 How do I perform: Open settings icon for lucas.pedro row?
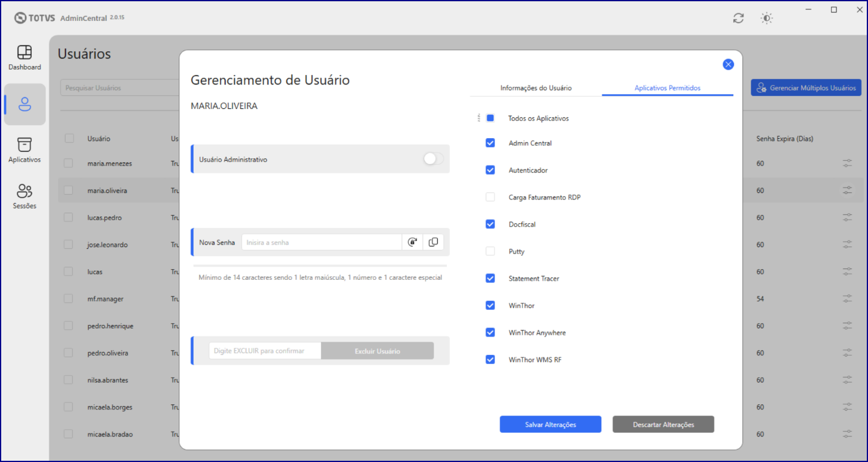[847, 217]
